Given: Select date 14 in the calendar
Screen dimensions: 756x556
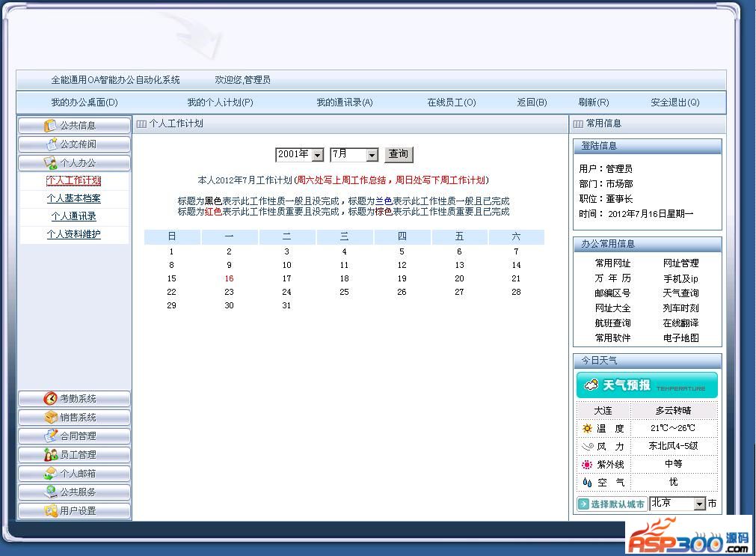Looking at the screenshot, I should (x=517, y=266).
